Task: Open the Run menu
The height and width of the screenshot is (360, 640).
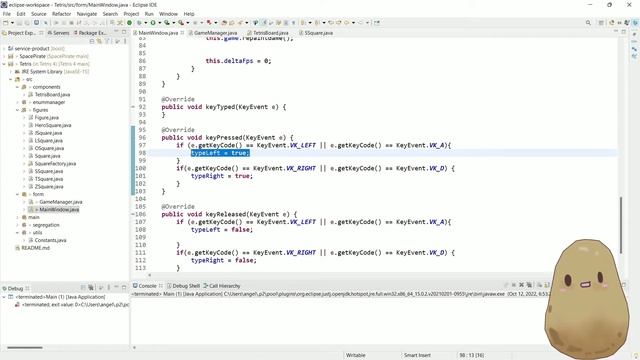Action: click(149, 14)
